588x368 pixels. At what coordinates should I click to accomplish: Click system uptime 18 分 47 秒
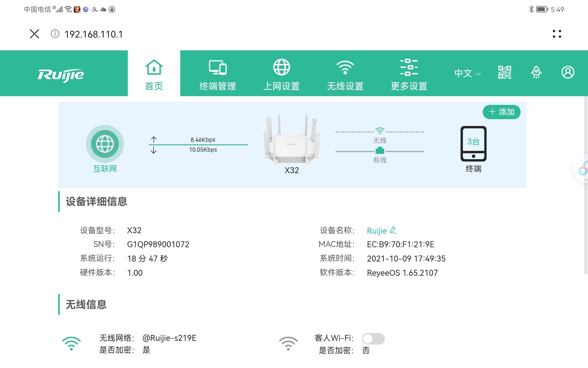tap(147, 259)
